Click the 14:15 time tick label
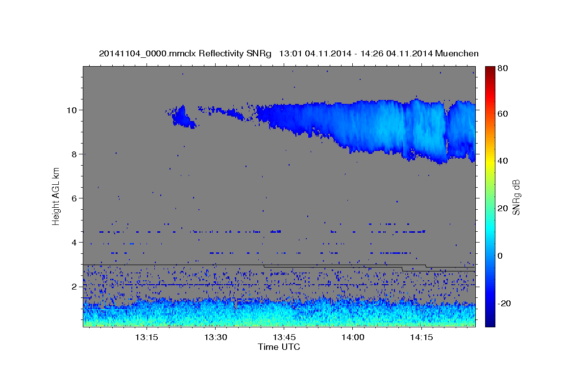This screenshot has width=588, height=392. pos(421,337)
